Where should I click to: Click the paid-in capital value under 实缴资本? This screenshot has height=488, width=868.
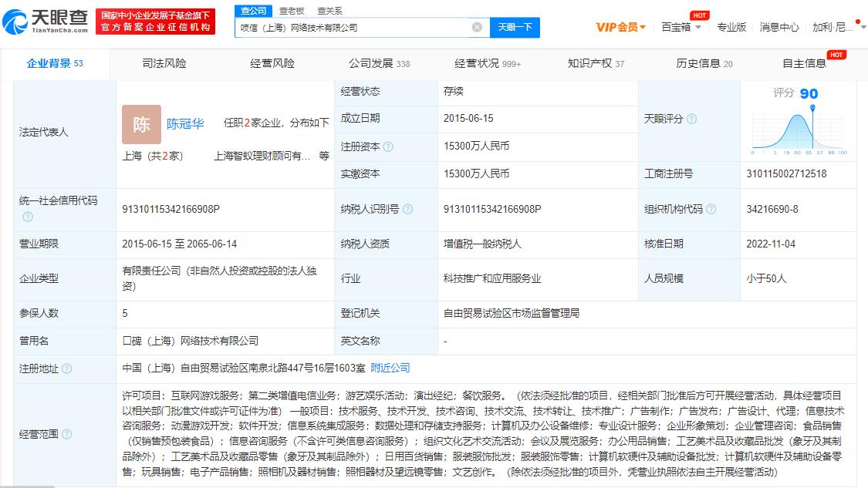point(476,173)
